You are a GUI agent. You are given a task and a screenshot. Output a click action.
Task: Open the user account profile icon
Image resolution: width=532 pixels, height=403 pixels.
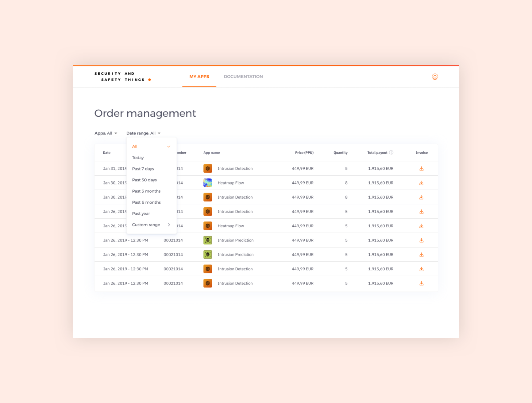435,77
